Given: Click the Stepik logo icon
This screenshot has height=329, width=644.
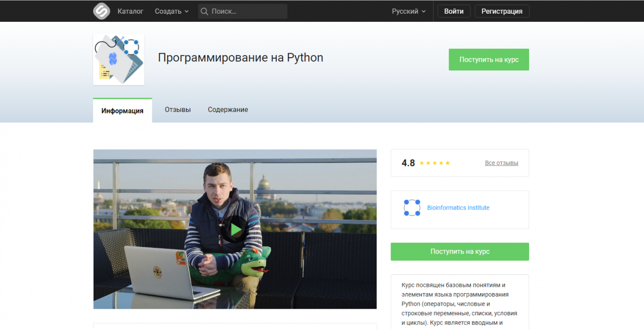Looking at the screenshot, I should [101, 11].
